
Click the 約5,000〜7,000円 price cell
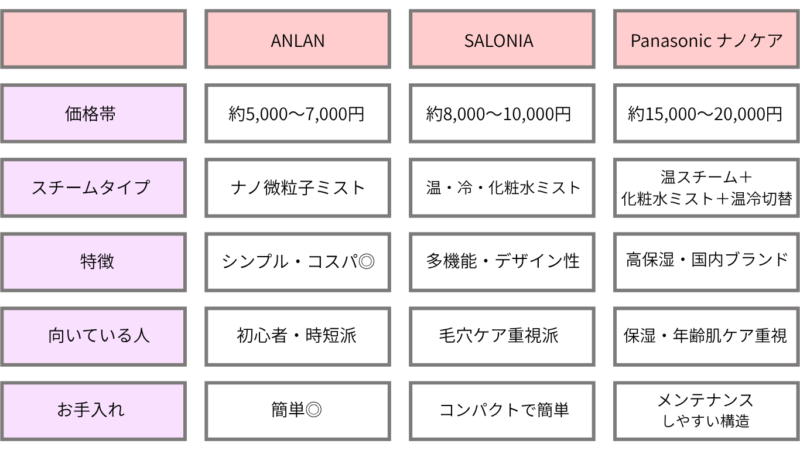pyautogui.click(x=298, y=114)
